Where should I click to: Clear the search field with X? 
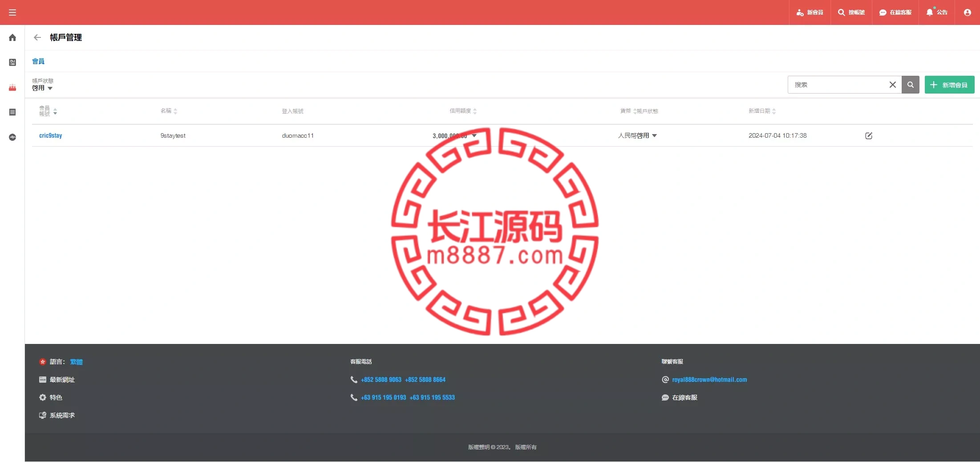[x=893, y=85]
